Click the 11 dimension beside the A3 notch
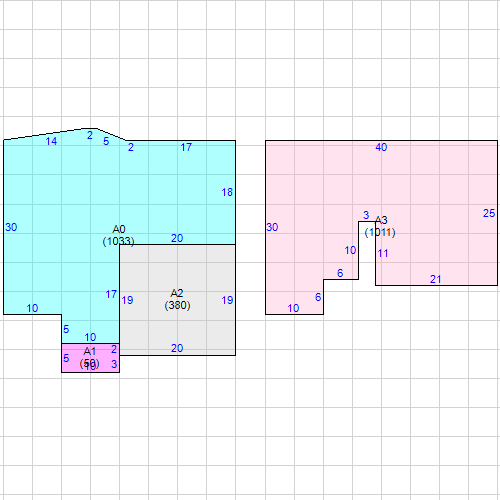500x500 pixels. [383, 254]
